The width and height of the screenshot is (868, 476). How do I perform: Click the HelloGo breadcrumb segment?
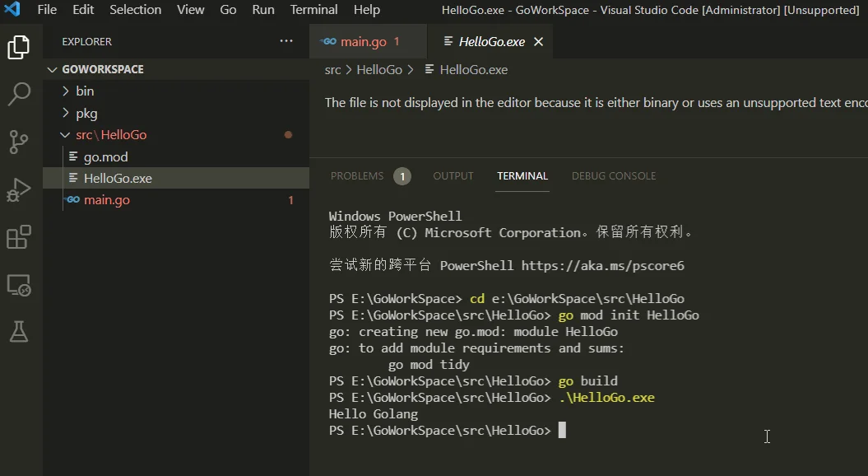coord(379,70)
